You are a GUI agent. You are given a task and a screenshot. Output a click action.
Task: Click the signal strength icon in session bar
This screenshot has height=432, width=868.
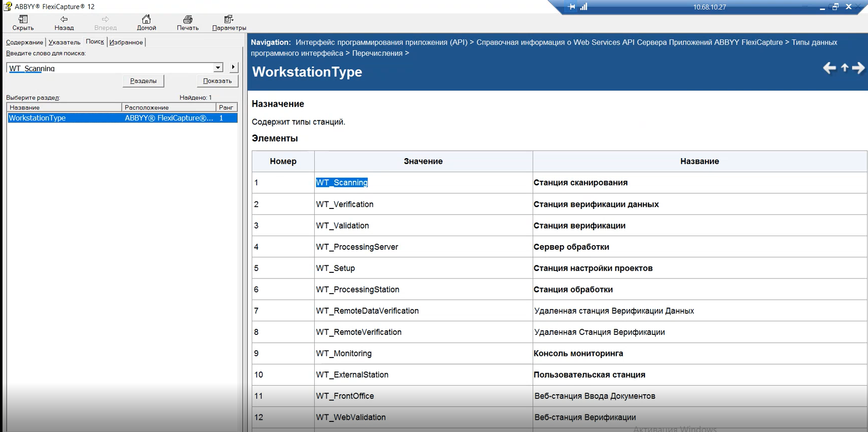point(584,7)
